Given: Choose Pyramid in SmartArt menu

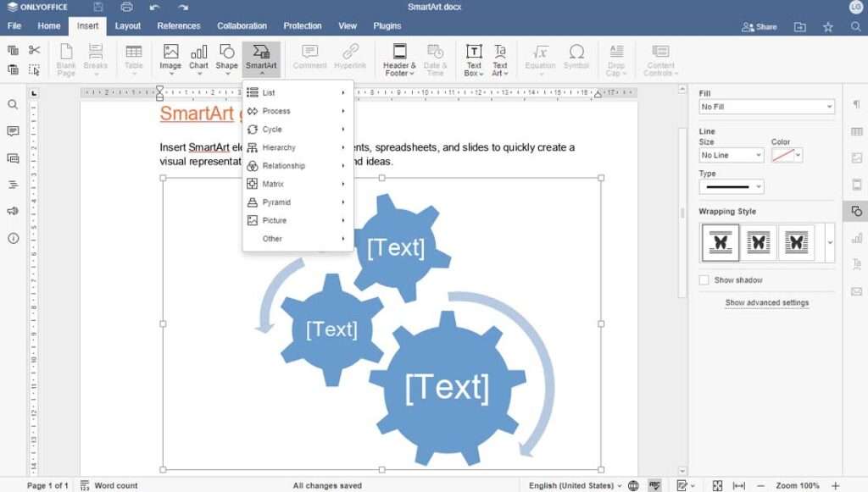Looking at the screenshot, I should tap(298, 202).
